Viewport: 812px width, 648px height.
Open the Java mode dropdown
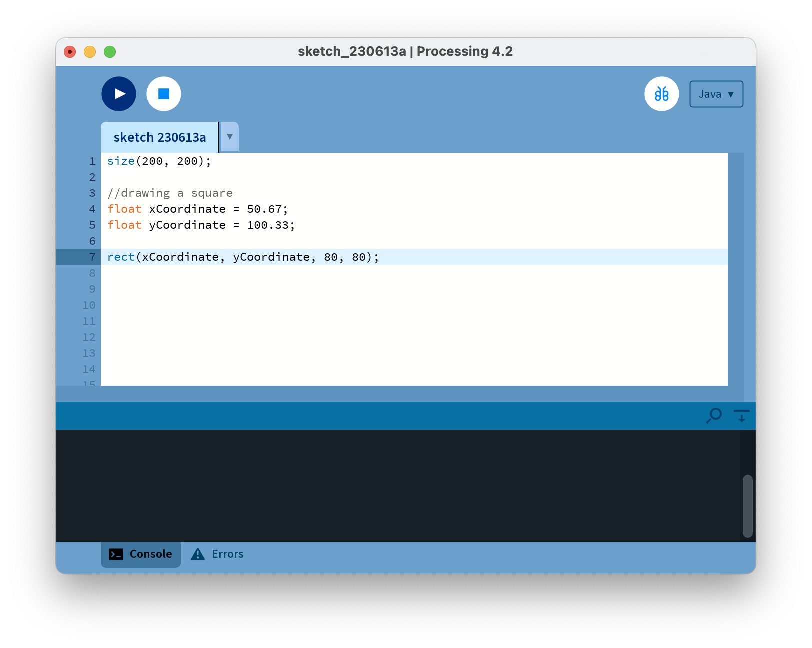[716, 94]
